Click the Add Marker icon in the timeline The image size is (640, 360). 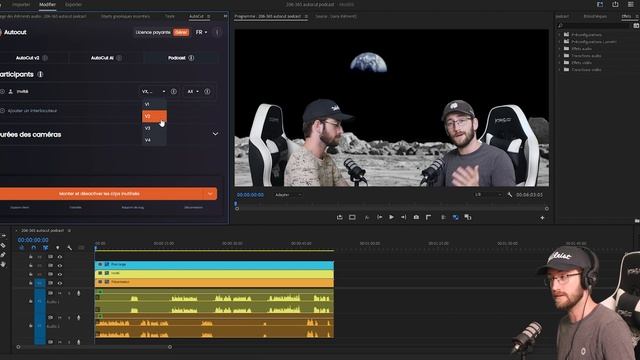coord(58,248)
